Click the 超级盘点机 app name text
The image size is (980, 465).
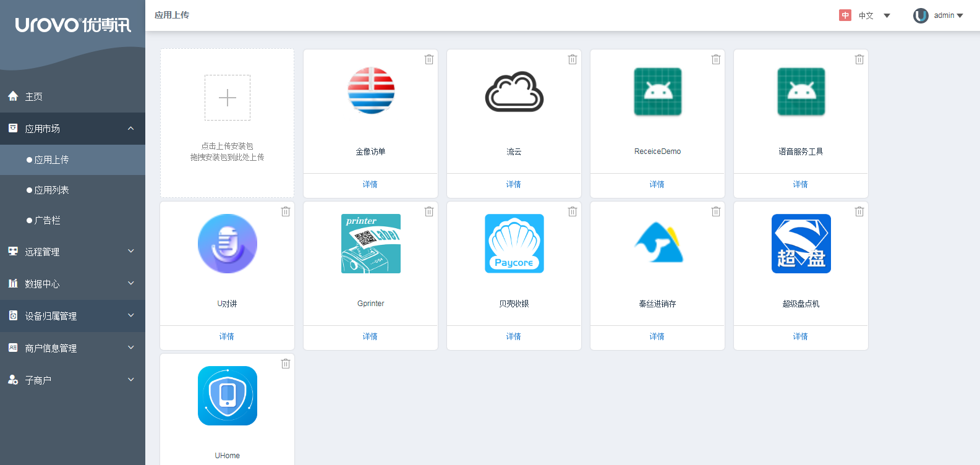click(801, 304)
